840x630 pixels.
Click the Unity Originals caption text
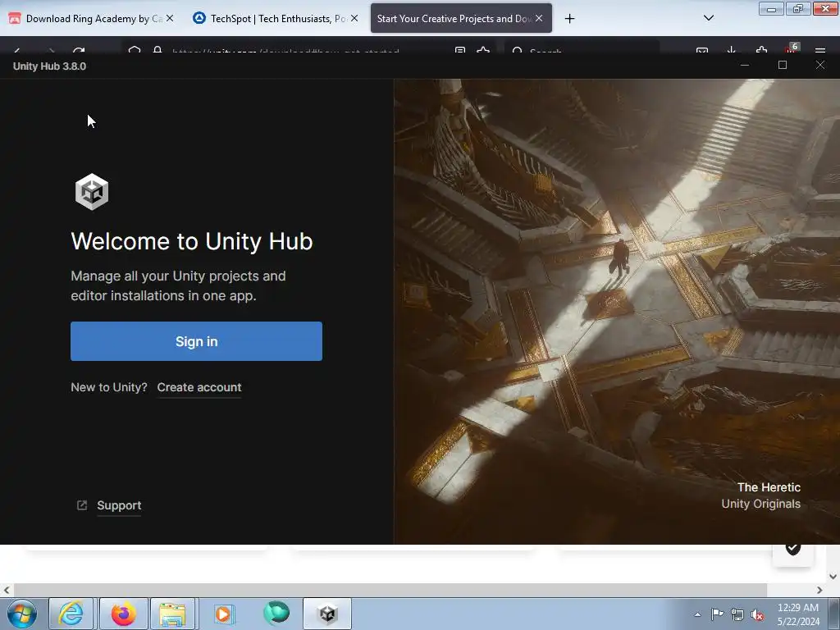[760, 504]
